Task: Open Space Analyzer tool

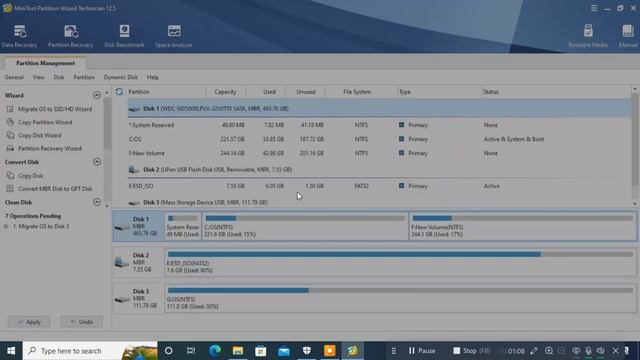Action: (174, 36)
